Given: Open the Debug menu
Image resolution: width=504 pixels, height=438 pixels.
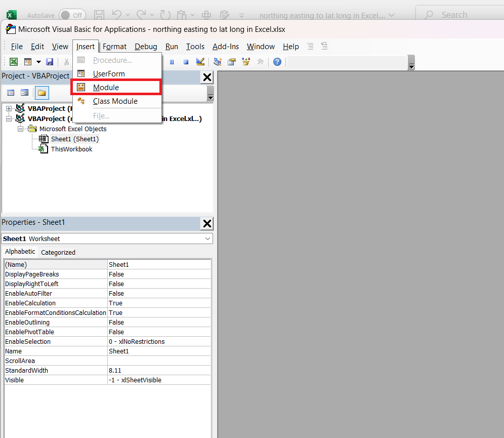Looking at the screenshot, I should click(146, 47).
